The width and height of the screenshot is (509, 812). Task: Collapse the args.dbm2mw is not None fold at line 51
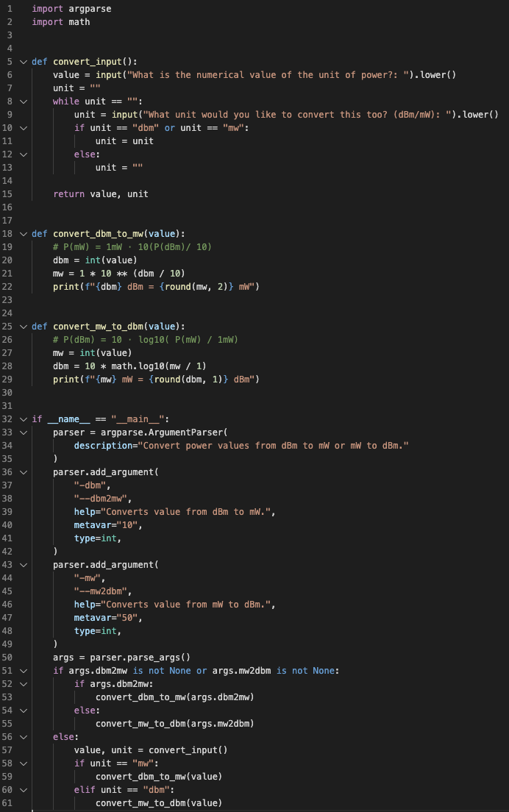(24, 671)
